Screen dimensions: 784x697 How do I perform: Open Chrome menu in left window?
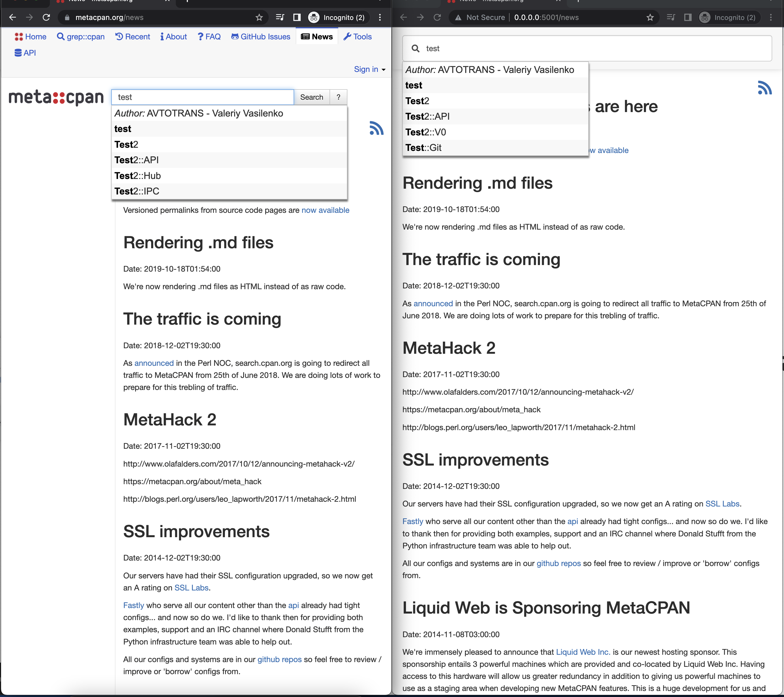[x=380, y=17]
